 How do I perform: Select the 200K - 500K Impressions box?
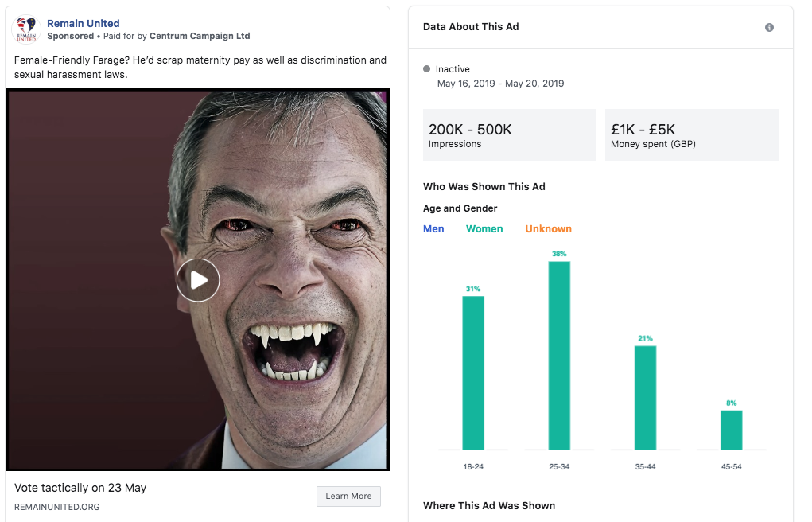510,134
